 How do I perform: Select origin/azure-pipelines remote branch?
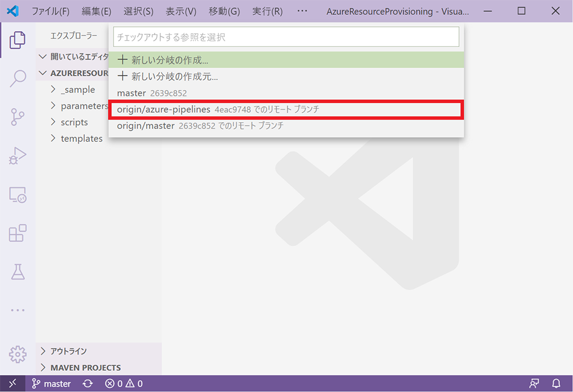pyautogui.click(x=286, y=109)
